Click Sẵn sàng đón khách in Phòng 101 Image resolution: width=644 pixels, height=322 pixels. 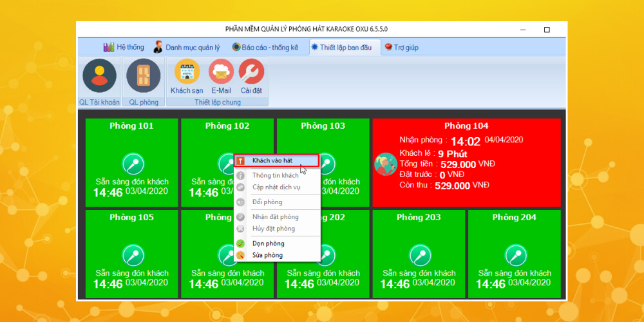point(132,182)
